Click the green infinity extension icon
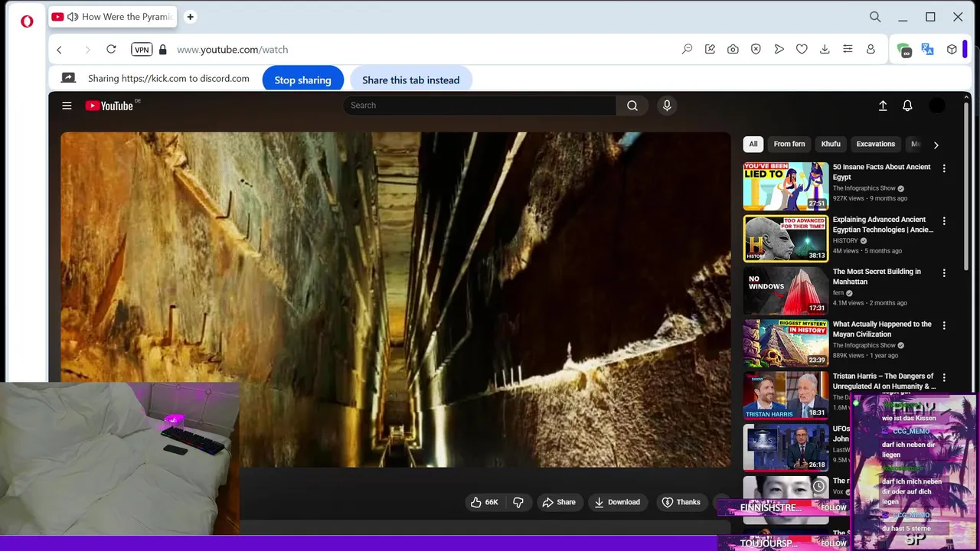 (x=904, y=50)
